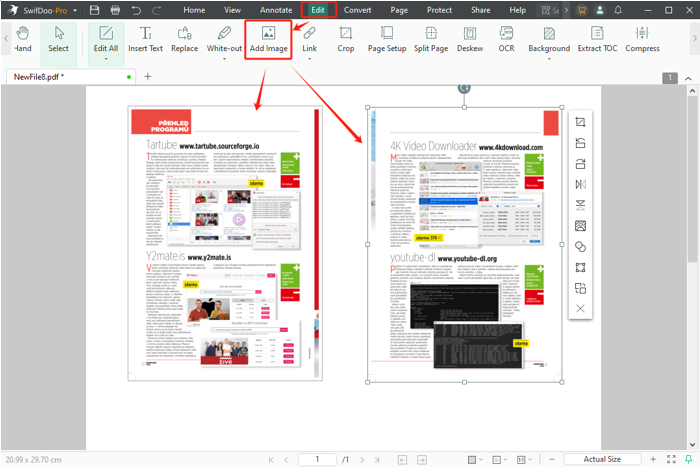Compress the PDF file
700x467 pixels.
(x=642, y=40)
